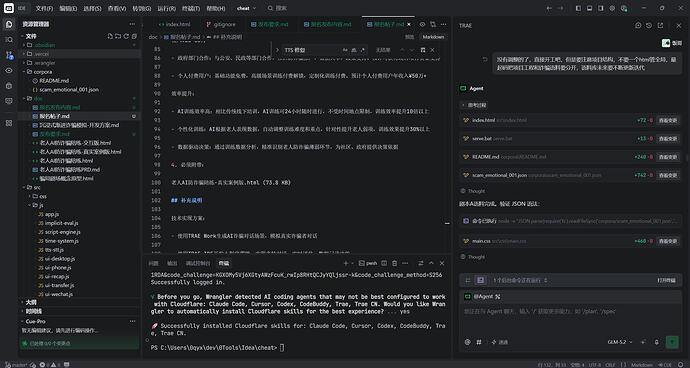The width and height of the screenshot is (690, 368).
Task: Open markdown preview eye icon in editor
Action: coord(422,25)
